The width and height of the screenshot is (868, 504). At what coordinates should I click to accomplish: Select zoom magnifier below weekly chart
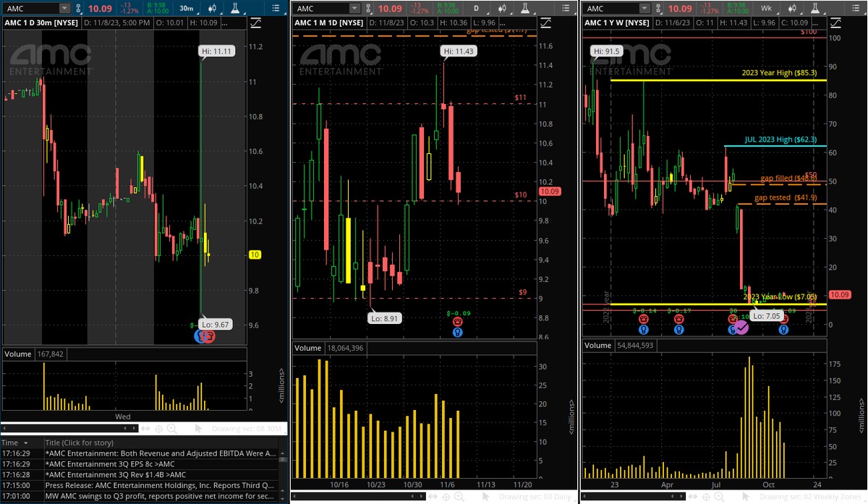pyautogui.click(x=719, y=497)
